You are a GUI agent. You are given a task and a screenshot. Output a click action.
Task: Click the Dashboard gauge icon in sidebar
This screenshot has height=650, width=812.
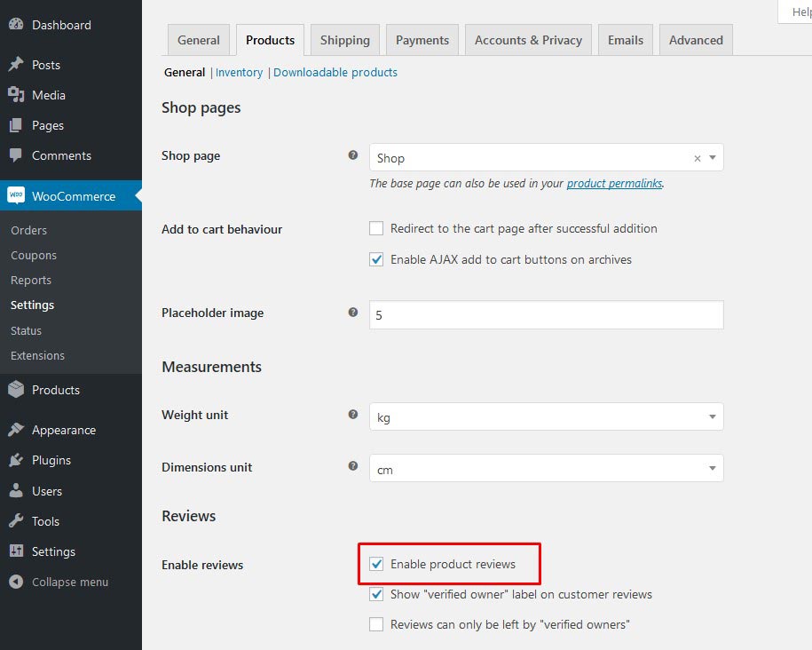click(16, 25)
